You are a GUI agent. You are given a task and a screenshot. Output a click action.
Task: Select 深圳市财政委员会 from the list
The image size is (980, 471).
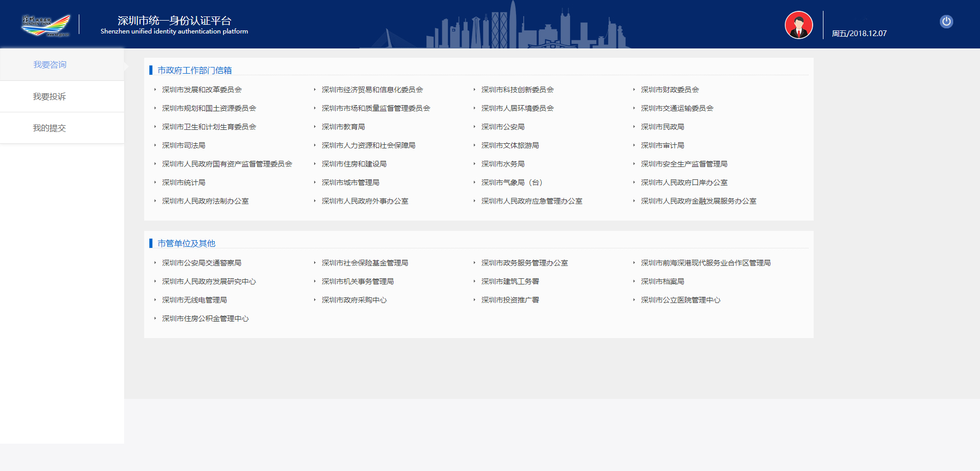click(669, 90)
